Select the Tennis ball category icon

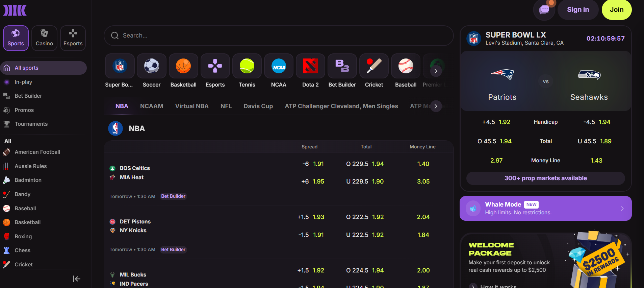pos(247,66)
